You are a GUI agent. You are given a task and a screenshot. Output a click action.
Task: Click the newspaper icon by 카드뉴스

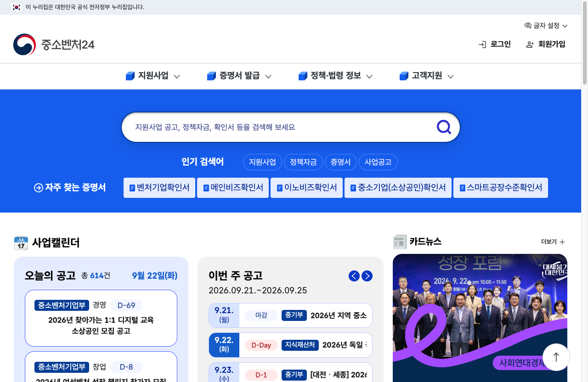400,242
